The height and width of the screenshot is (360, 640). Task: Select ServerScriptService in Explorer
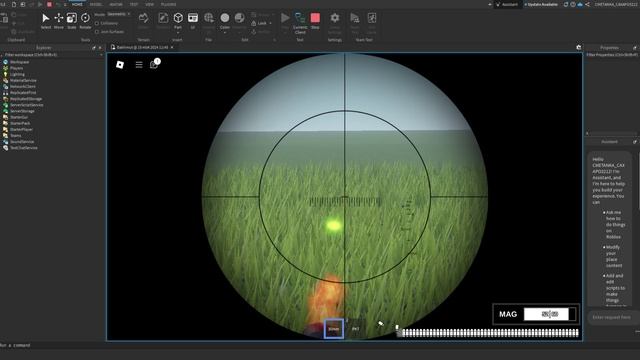click(27, 105)
